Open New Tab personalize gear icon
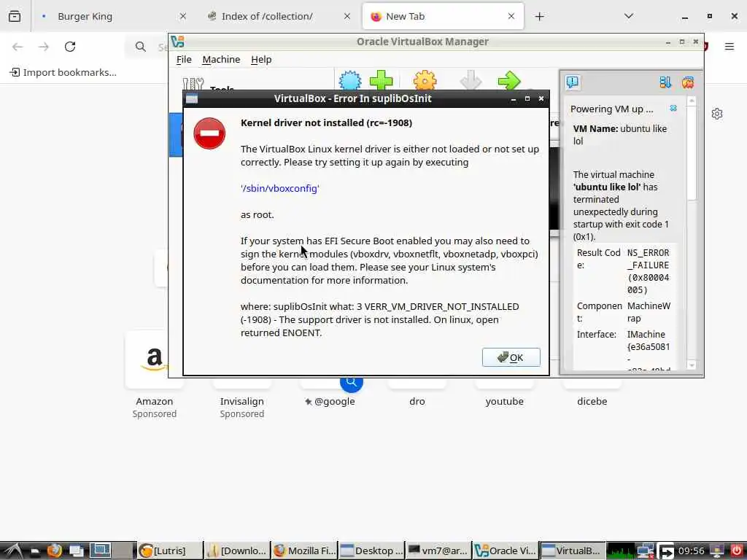747x560 pixels. 717,114
